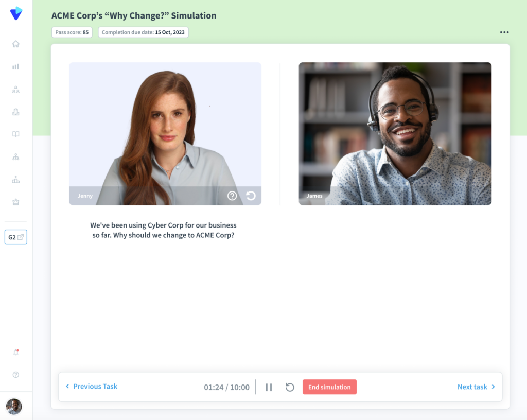Screen dimensions: 527x420
Task: Open the team members sidebar icon
Action: [15, 89]
